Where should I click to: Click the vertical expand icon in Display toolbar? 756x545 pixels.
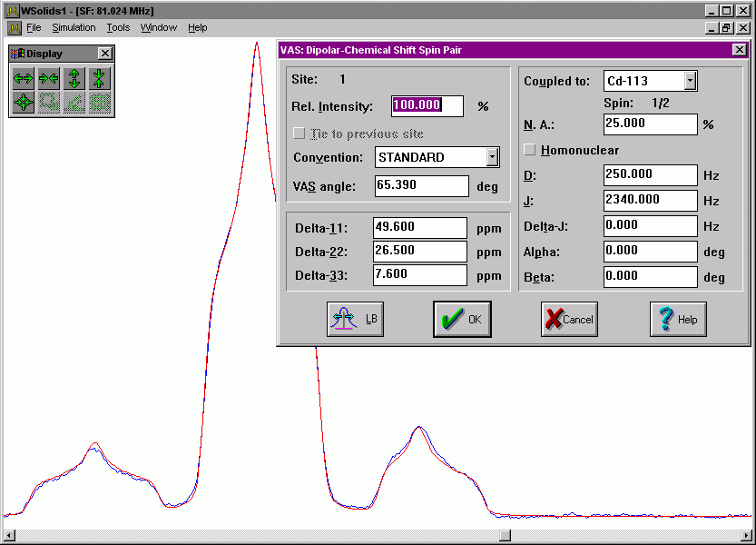point(74,77)
